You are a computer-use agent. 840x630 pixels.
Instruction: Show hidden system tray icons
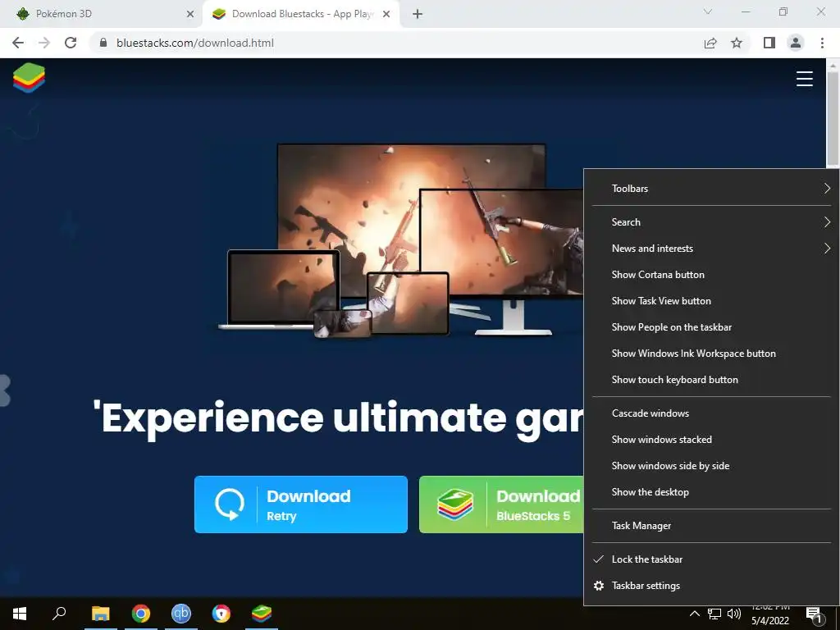pyautogui.click(x=694, y=614)
